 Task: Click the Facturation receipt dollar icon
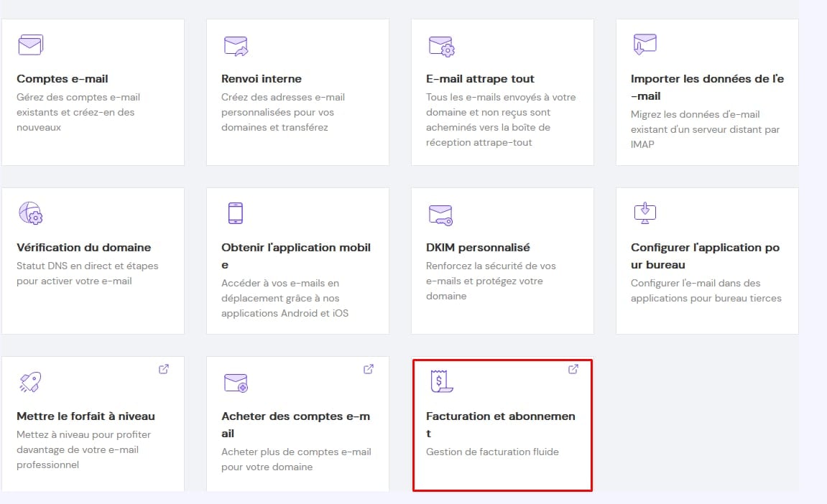pyautogui.click(x=440, y=382)
